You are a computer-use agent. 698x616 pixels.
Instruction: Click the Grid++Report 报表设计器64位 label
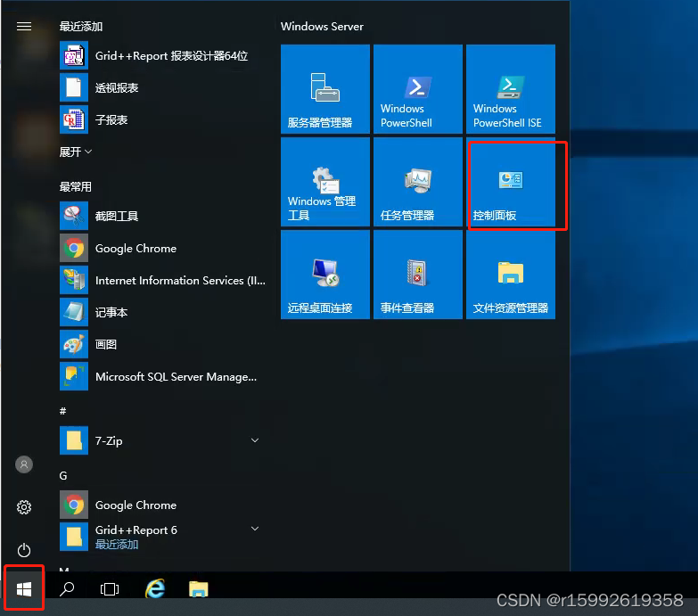(171, 55)
